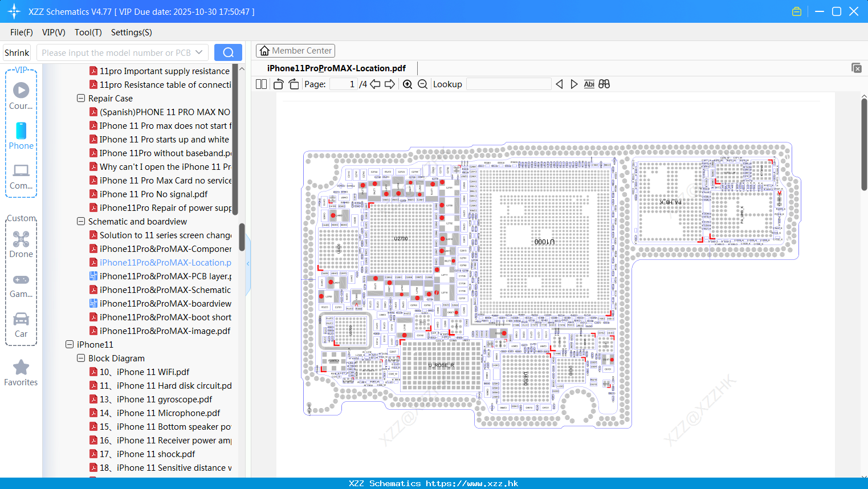Rotate the page clockwise
Image resolution: width=868 pixels, height=489 pixels.
(294, 84)
